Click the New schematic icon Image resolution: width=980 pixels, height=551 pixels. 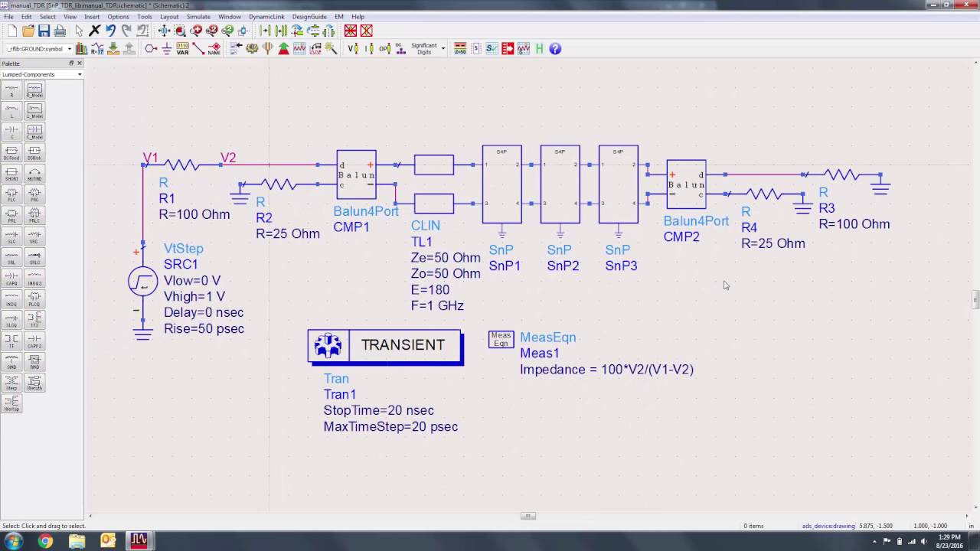tap(12, 31)
